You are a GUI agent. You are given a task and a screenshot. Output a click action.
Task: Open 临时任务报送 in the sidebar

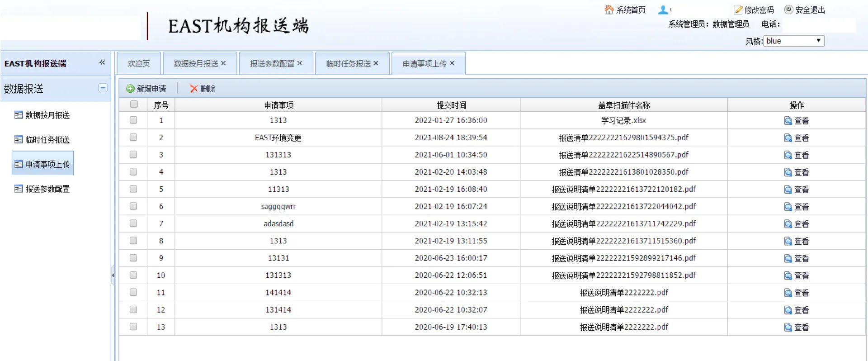pyautogui.click(x=47, y=140)
